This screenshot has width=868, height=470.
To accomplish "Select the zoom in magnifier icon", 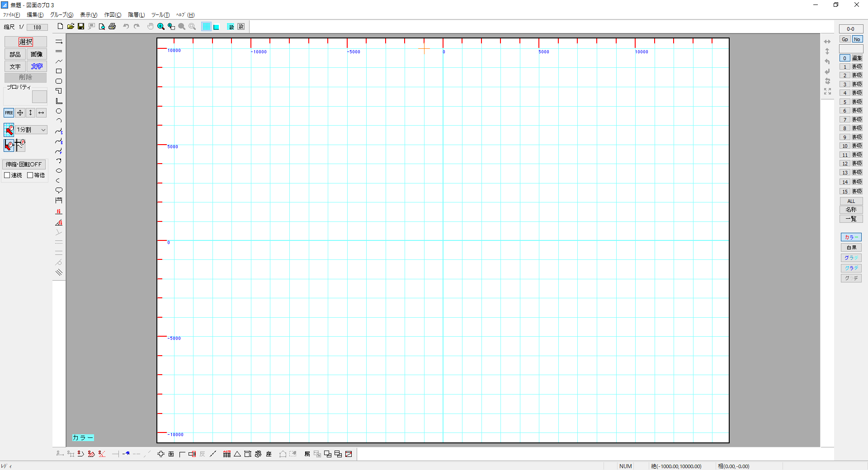I will click(160, 27).
